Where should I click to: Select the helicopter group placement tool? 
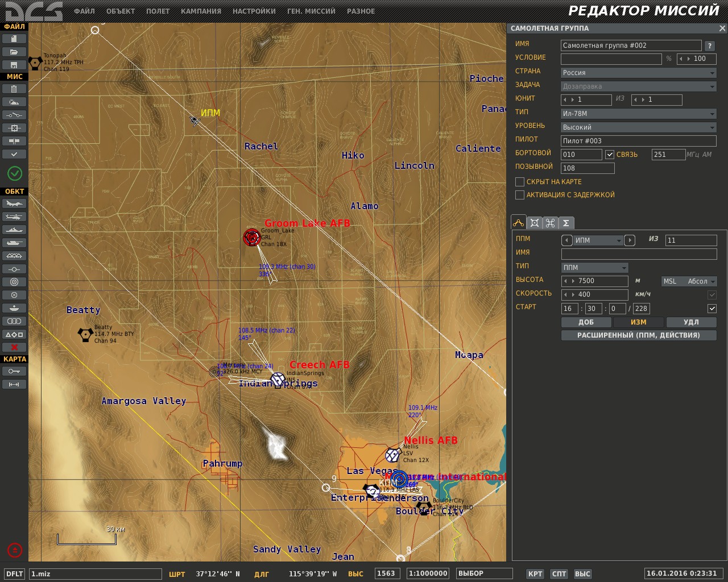(x=14, y=217)
